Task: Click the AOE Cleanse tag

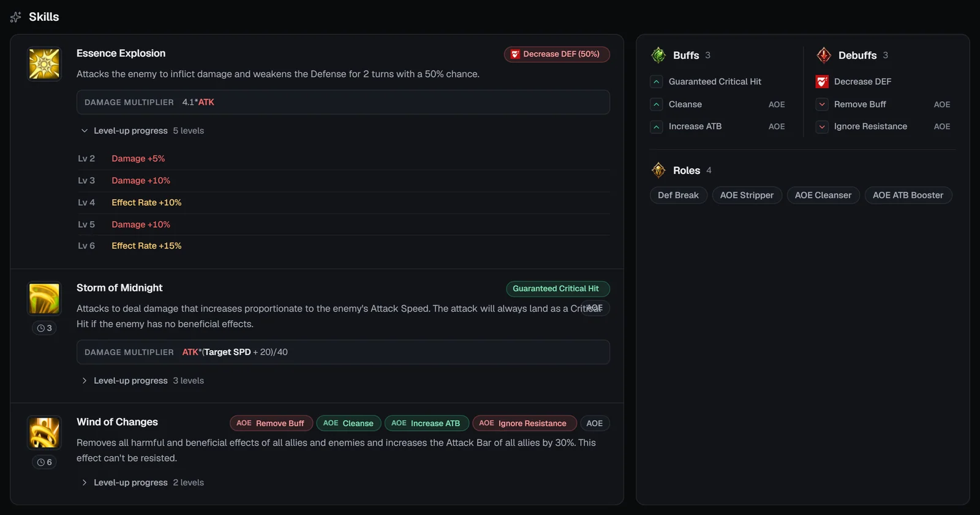Action: pyautogui.click(x=349, y=423)
